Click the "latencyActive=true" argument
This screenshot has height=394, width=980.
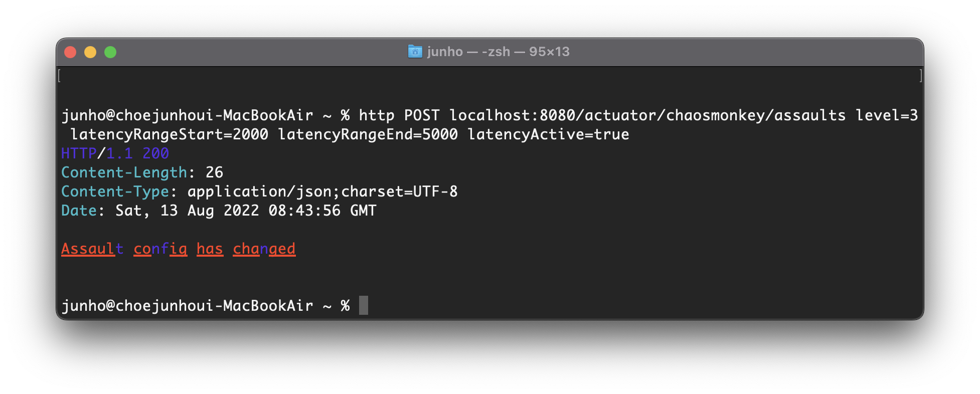(548, 134)
